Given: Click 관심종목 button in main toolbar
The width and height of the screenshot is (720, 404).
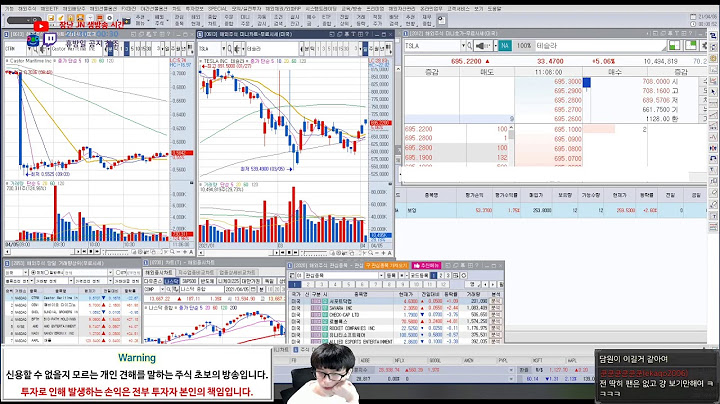Looking at the screenshot, I should [x=177, y=20].
